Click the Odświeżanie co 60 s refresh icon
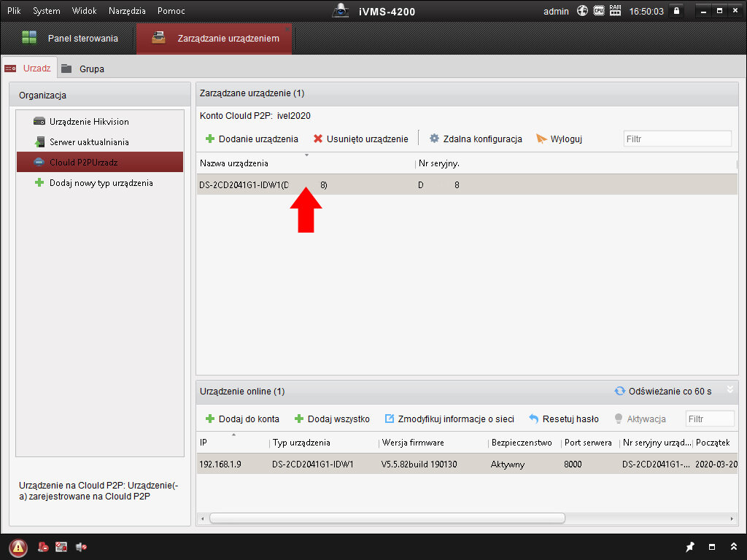747x560 pixels. (x=619, y=392)
